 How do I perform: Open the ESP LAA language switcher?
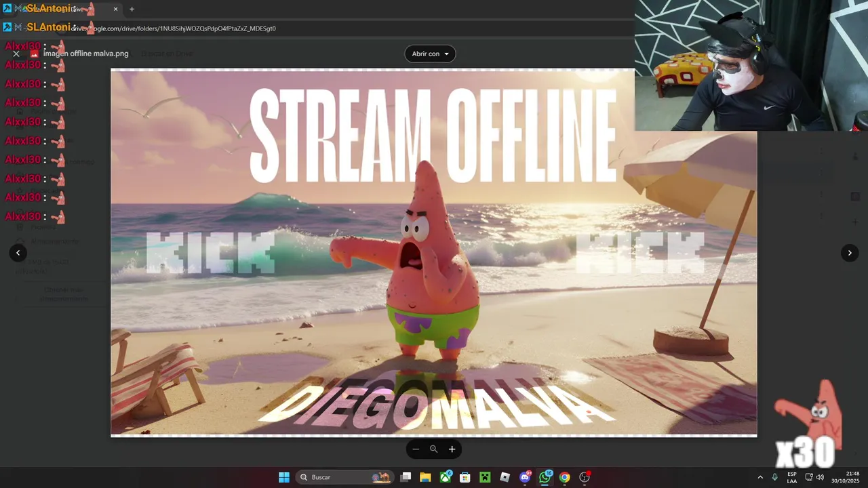click(x=792, y=477)
